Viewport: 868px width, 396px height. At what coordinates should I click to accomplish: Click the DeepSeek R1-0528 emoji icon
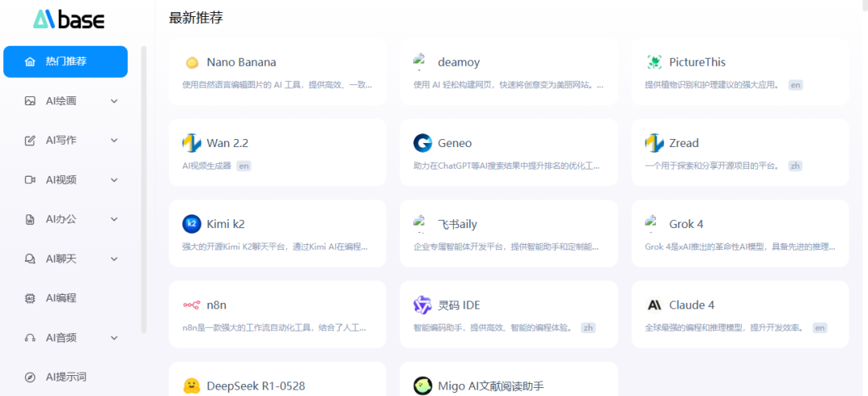[x=191, y=386]
